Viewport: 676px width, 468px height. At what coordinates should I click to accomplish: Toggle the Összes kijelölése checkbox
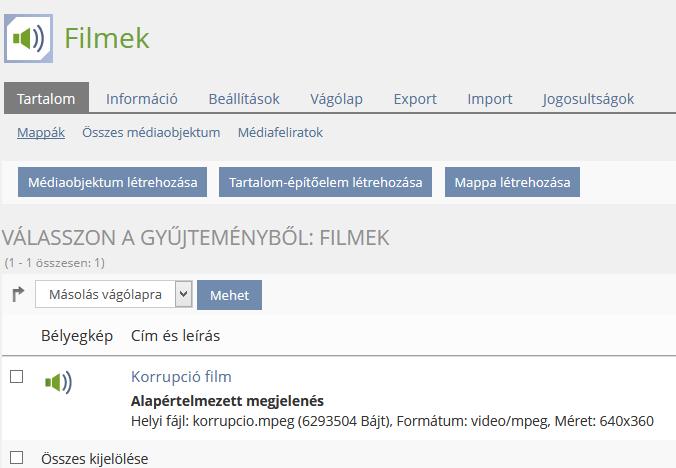pyautogui.click(x=16, y=458)
